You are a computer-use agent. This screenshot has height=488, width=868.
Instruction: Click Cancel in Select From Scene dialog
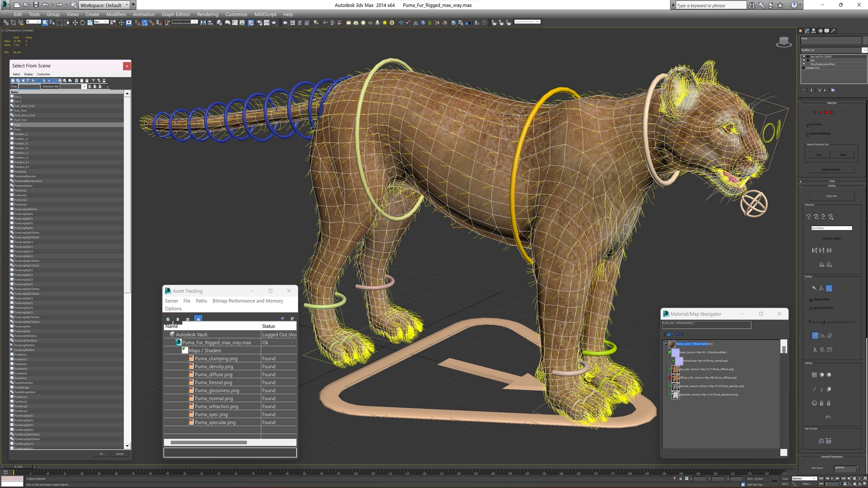click(119, 454)
